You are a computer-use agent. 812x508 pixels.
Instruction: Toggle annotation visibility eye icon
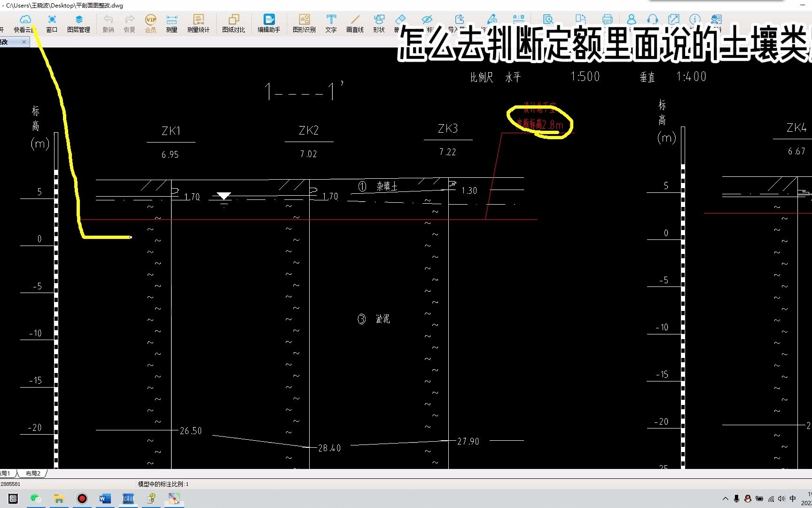click(427, 19)
